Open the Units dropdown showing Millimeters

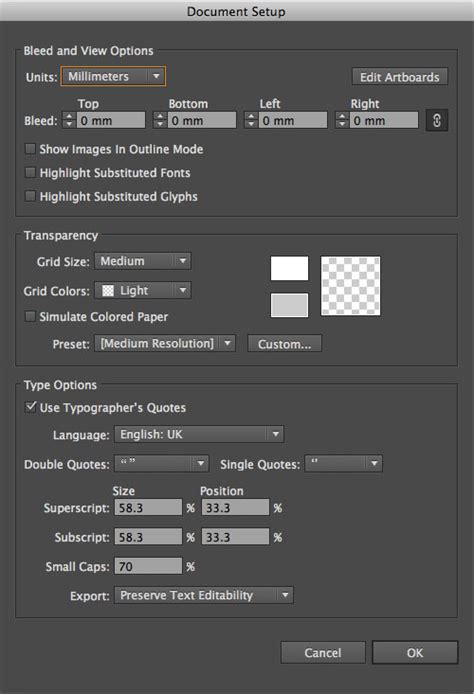(113, 76)
